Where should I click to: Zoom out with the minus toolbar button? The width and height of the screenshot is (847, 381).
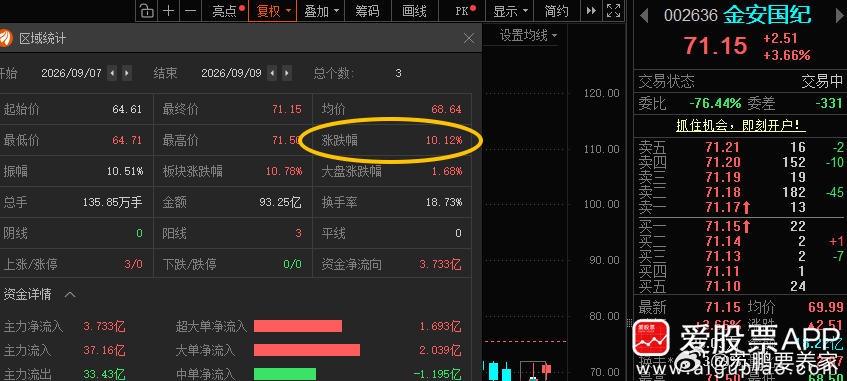point(190,11)
